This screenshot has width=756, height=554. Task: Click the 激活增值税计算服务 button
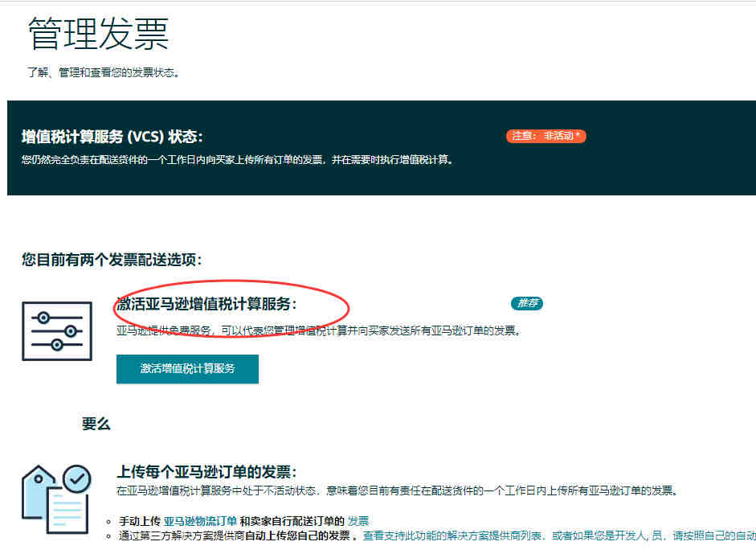[x=187, y=369]
